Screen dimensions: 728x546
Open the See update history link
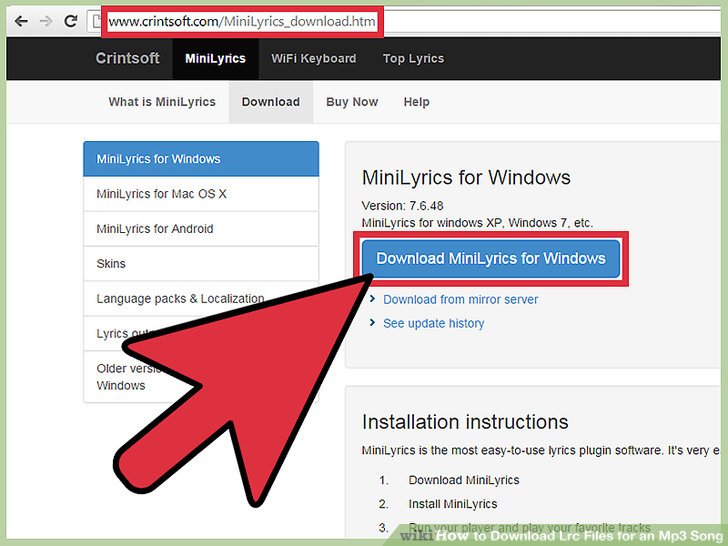click(433, 323)
